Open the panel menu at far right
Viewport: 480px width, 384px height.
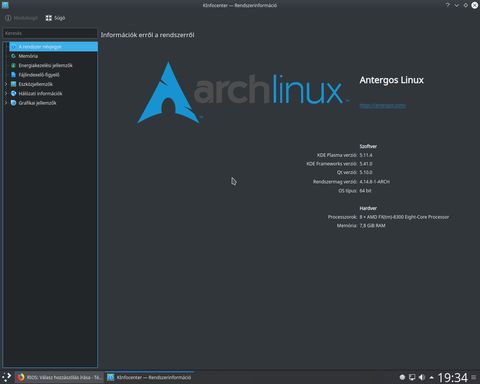point(474,377)
